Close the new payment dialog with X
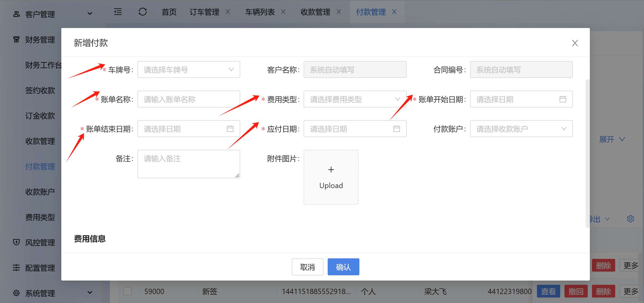644x303 pixels. click(x=575, y=43)
